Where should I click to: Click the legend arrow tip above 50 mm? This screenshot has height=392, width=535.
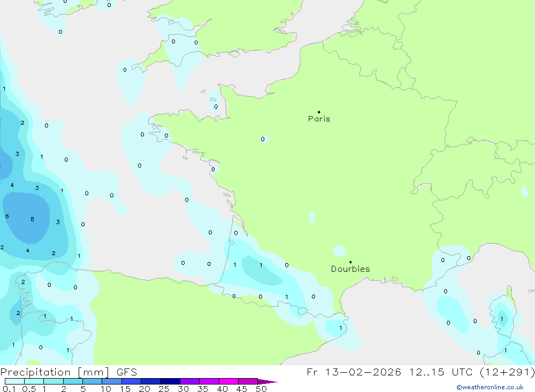point(267,381)
